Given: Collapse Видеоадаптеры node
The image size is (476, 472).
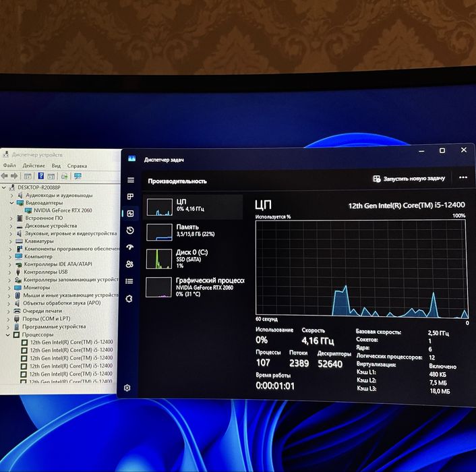Looking at the screenshot, I should 12,203.
